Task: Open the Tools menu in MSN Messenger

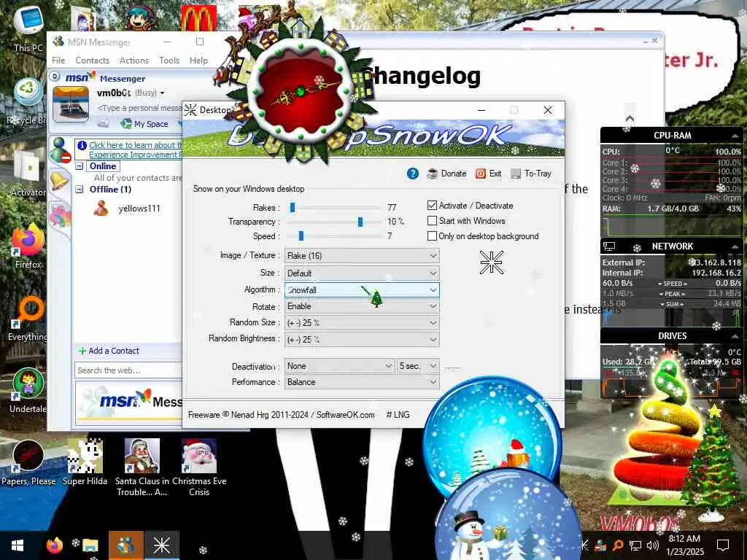Action: tap(169, 61)
